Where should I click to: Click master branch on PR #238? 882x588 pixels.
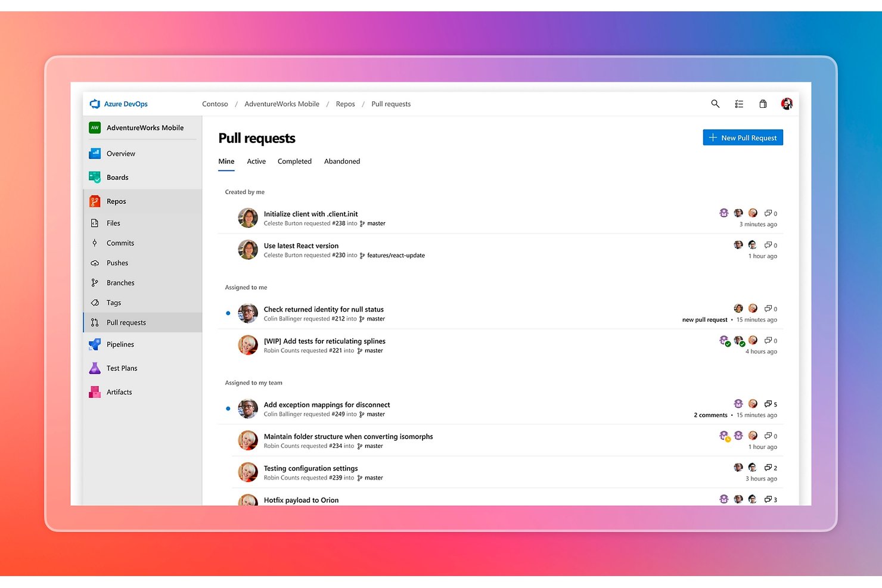(376, 223)
